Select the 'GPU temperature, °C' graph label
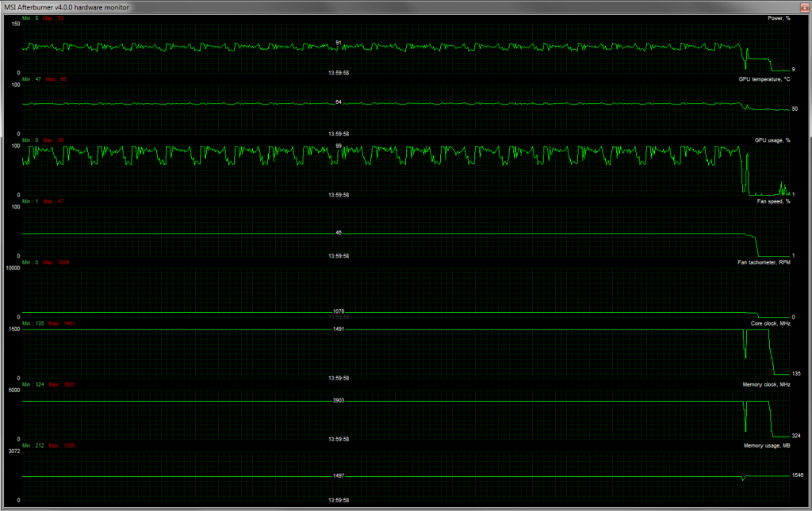Screen dimensions: 812x511 pyautogui.click(x=764, y=79)
